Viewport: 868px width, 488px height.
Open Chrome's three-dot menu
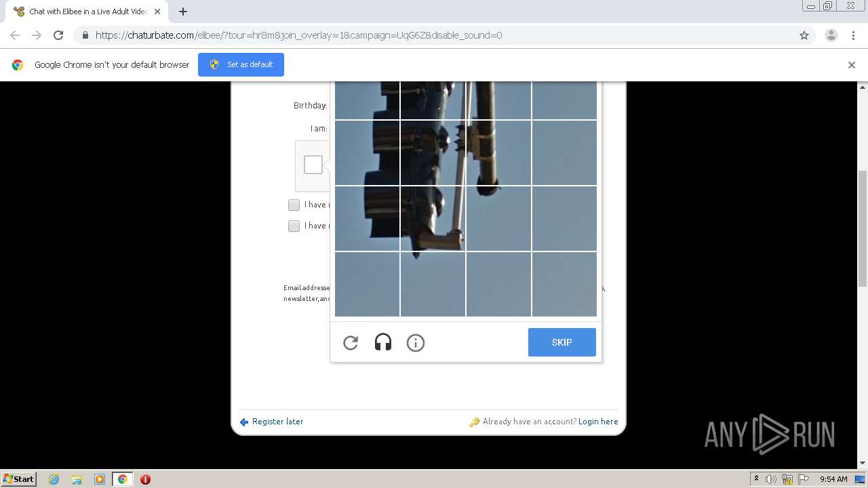click(x=853, y=35)
